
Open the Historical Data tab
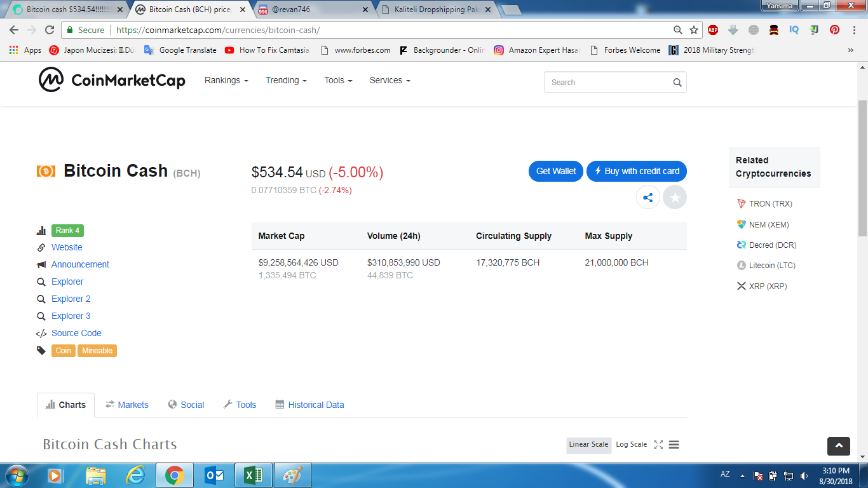click(309, 405)
